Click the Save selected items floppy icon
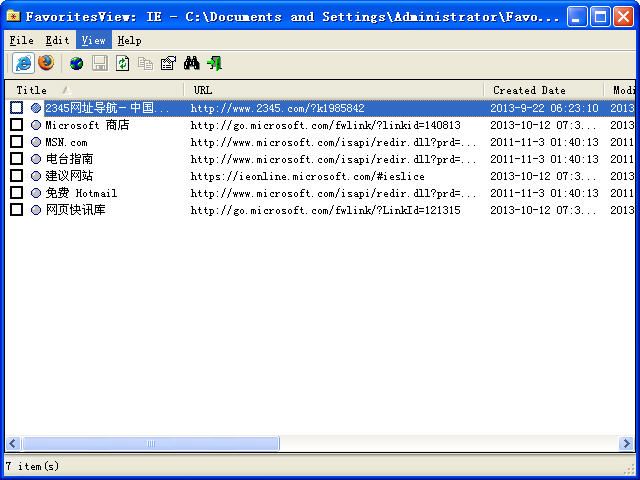 (100, 63)
